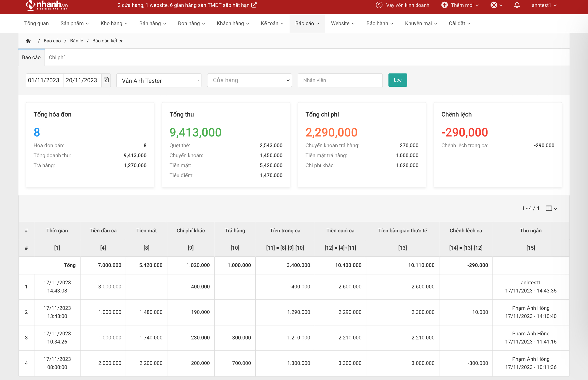The image size is (588, 380).
Task: Click the start date field 01/11/2023
Action: (44, 80)
